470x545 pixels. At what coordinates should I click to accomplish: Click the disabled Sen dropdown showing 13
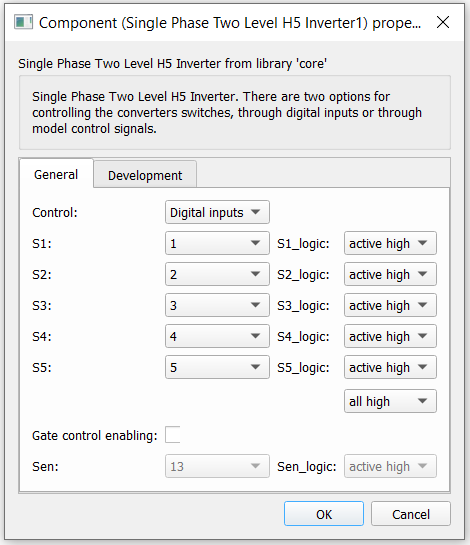click(217, 466)
